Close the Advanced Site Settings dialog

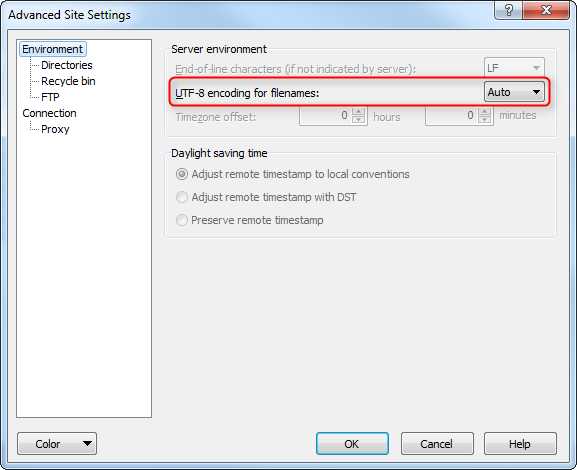click(x=546, y=10)
